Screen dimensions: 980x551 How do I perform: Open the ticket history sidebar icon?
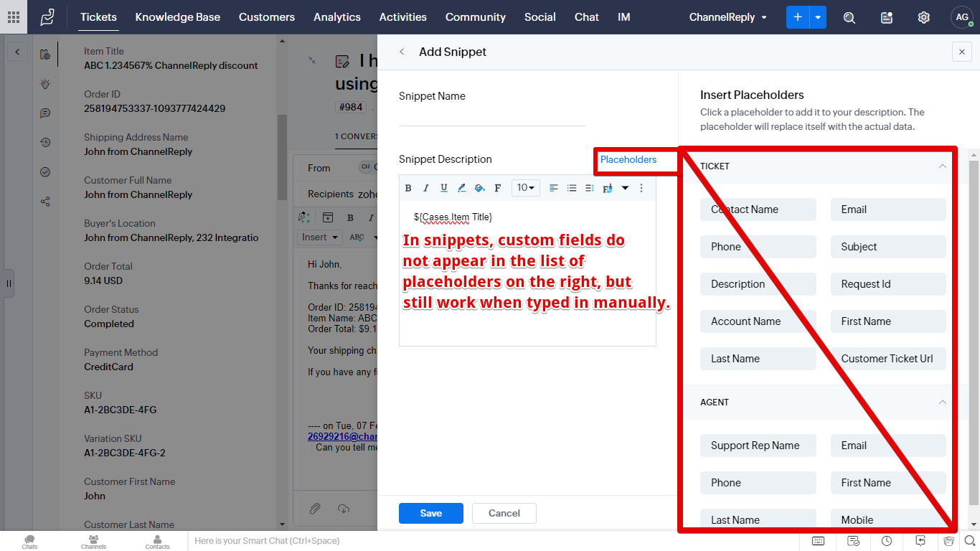45,143
